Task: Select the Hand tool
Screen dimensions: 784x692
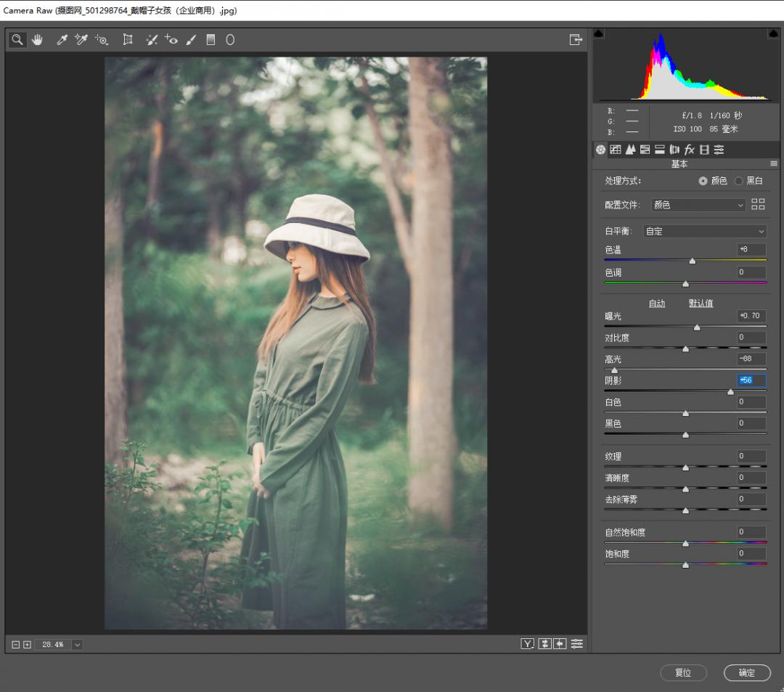Action: (x=37, y=40)
